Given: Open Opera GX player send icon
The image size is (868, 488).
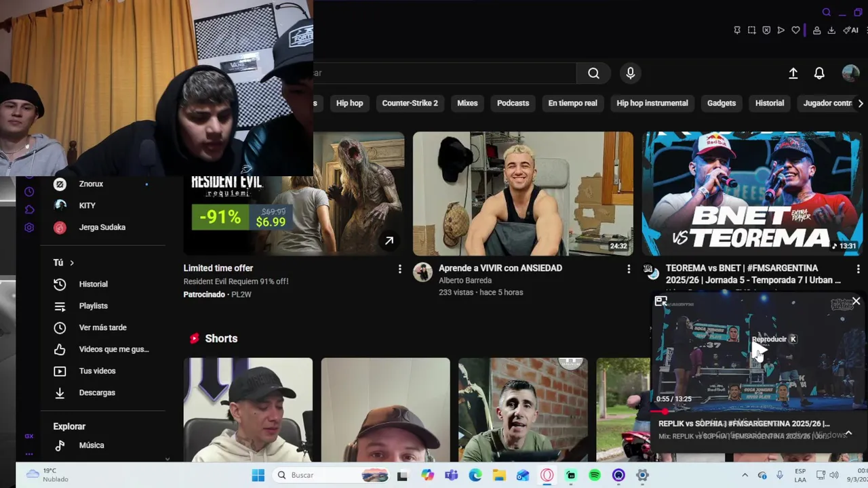Looking at the screenshot, I should click(x=781, y=30).
